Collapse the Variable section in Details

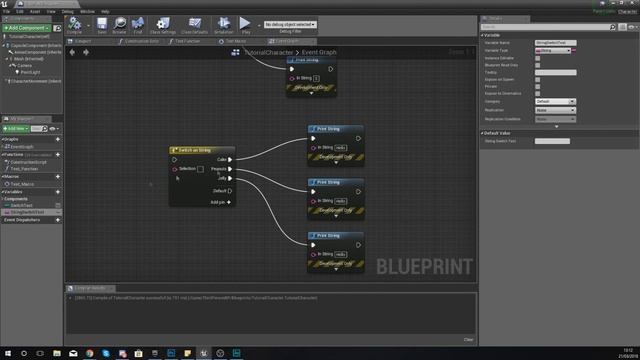point(482,36)
